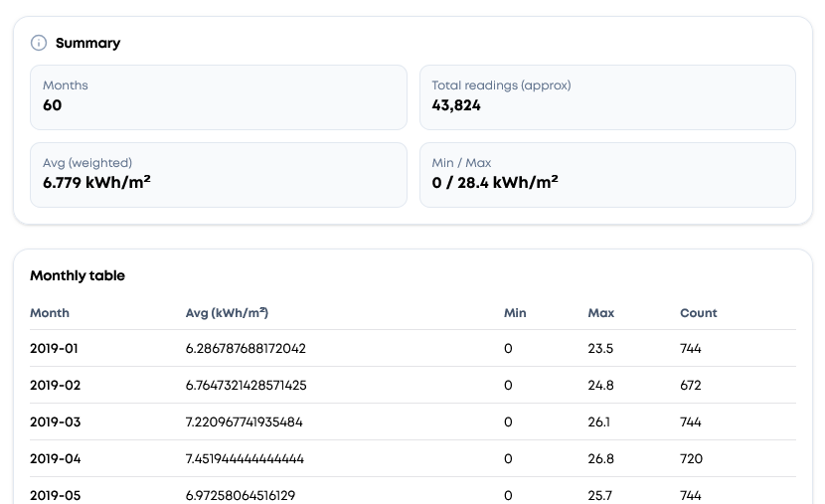Select Count value 720

click(692, 458)
